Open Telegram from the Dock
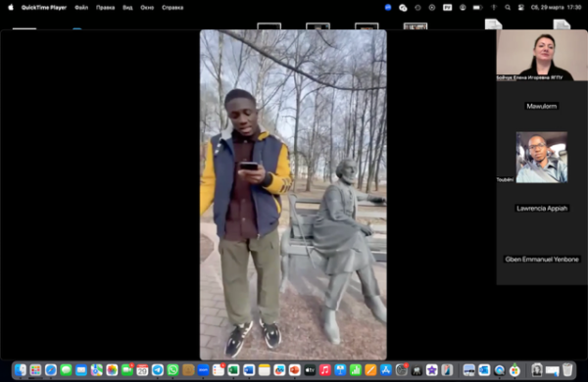 [x=158, y=370]
